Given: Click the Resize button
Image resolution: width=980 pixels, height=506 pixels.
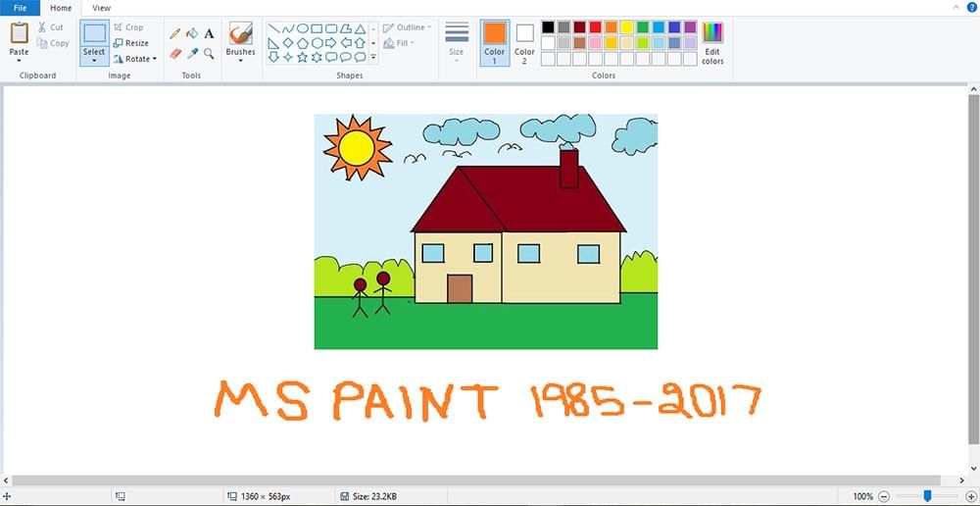Looking at the screenshot, I should pos(131,43).
